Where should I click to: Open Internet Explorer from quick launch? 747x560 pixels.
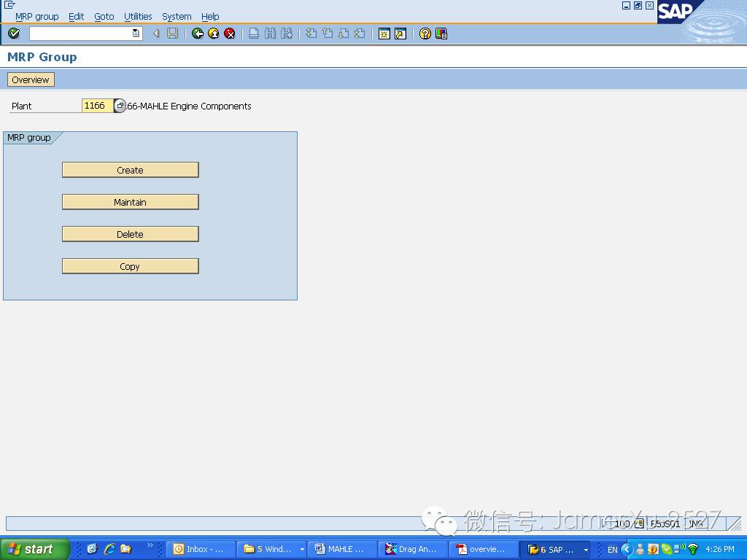(x=109, y=549)
